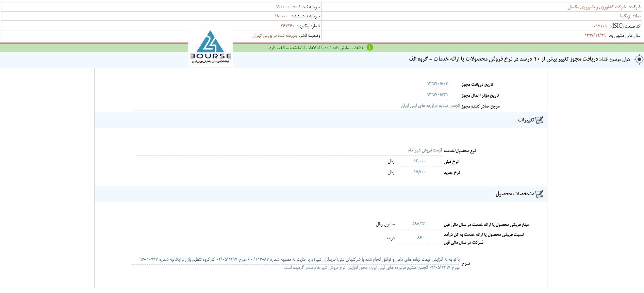Click the fiscal year end date ۱۳۹۷/۱۲/۲۹
This screenshot has width=644, height=293.
point(595,35)
